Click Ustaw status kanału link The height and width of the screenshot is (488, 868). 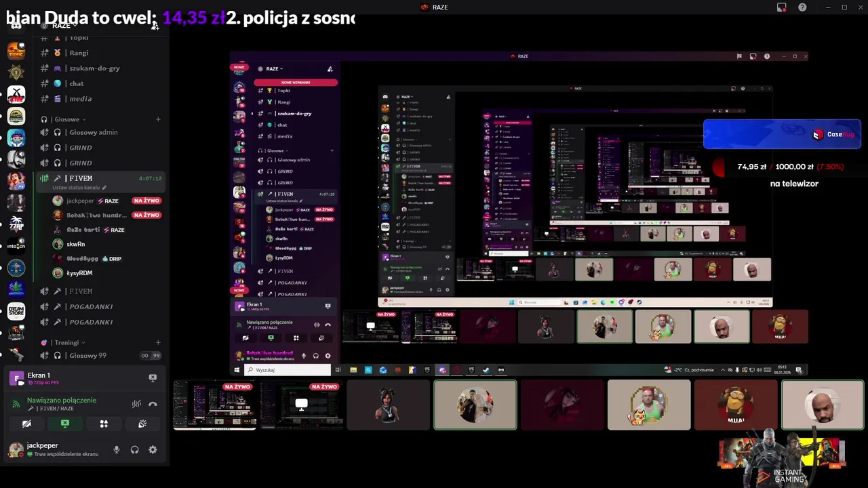click(x=76, y=188)
